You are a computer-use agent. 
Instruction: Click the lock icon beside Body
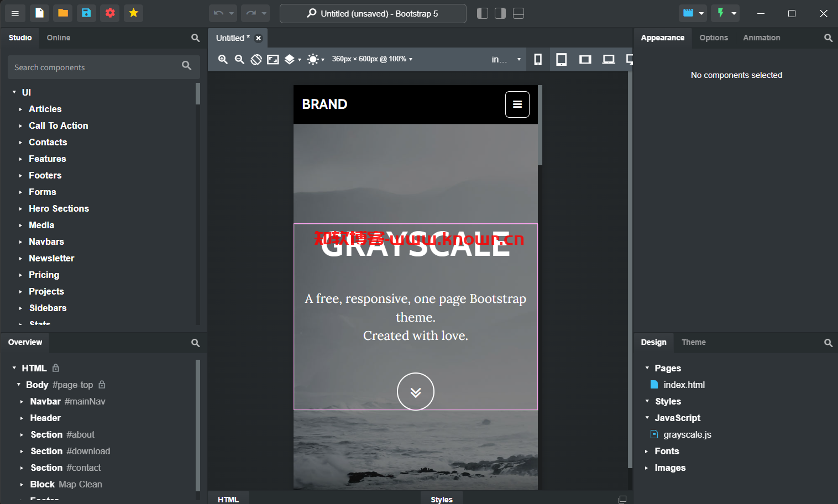[x=102, y=384]
